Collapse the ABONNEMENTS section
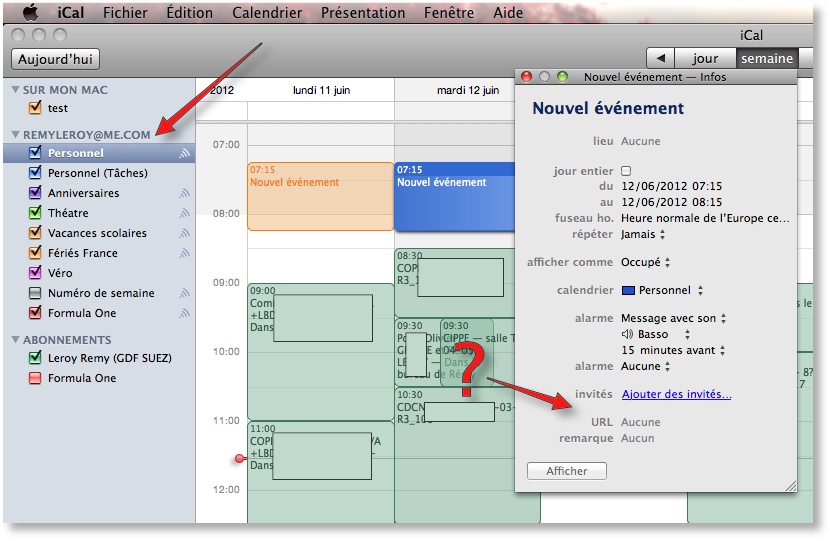Image resolution: width=830 pixels, height=541 pixels. (15, 340)
